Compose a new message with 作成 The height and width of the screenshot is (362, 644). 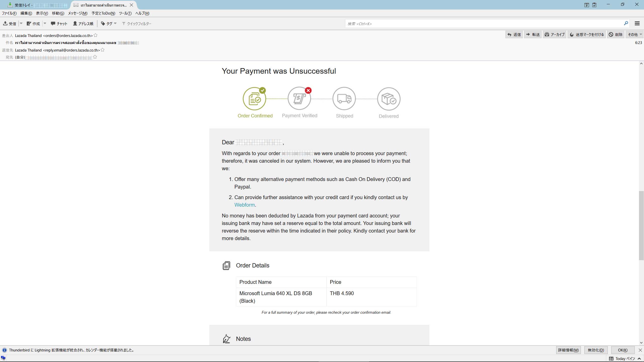pos(33,24)
